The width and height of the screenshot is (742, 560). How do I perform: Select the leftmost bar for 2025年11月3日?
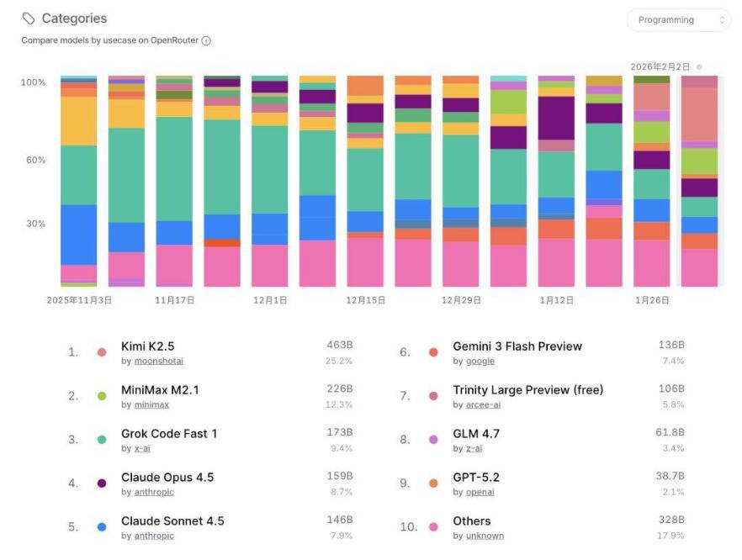78,181
